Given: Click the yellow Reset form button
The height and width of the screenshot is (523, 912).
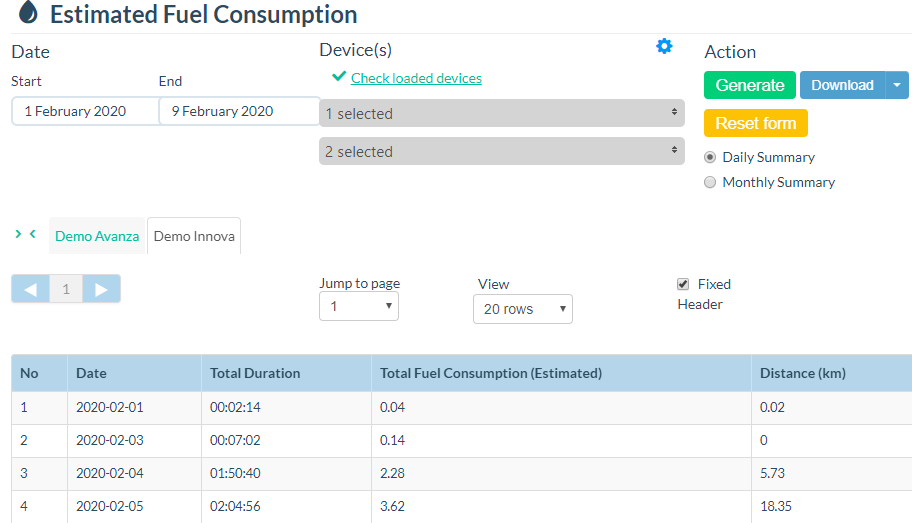Looking at the screenshot, I should [x=755, y=123].
